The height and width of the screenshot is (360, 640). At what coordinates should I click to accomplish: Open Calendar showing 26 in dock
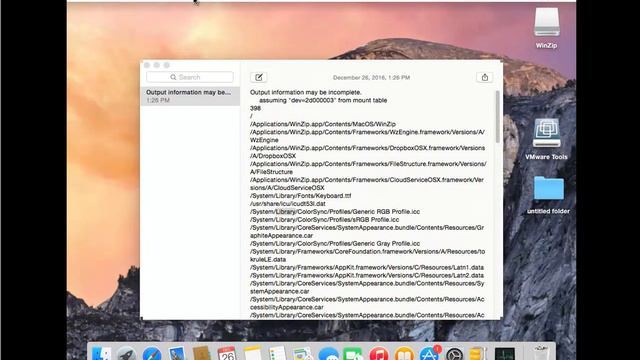pos(227,353)
